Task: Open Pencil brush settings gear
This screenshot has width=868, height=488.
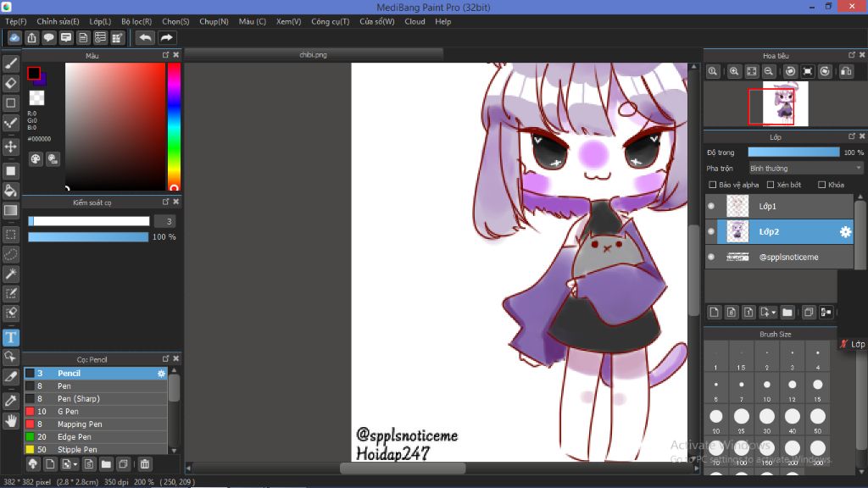Action: click(161, 374)
